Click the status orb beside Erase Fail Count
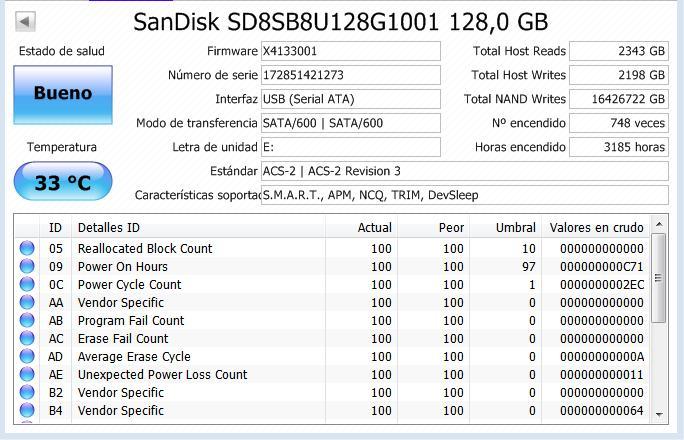The width and height of the screenshot is (684, 440). (x=27, y=338)
